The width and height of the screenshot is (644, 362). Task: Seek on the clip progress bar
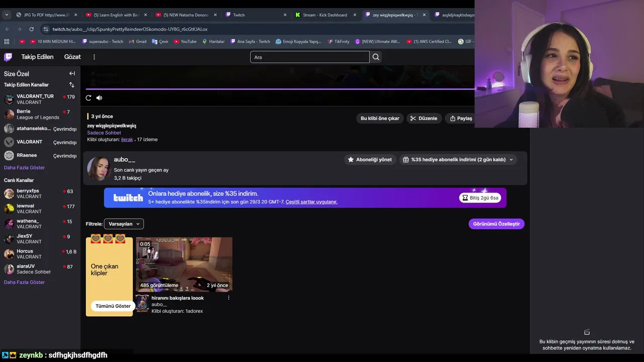pos(280,89)
